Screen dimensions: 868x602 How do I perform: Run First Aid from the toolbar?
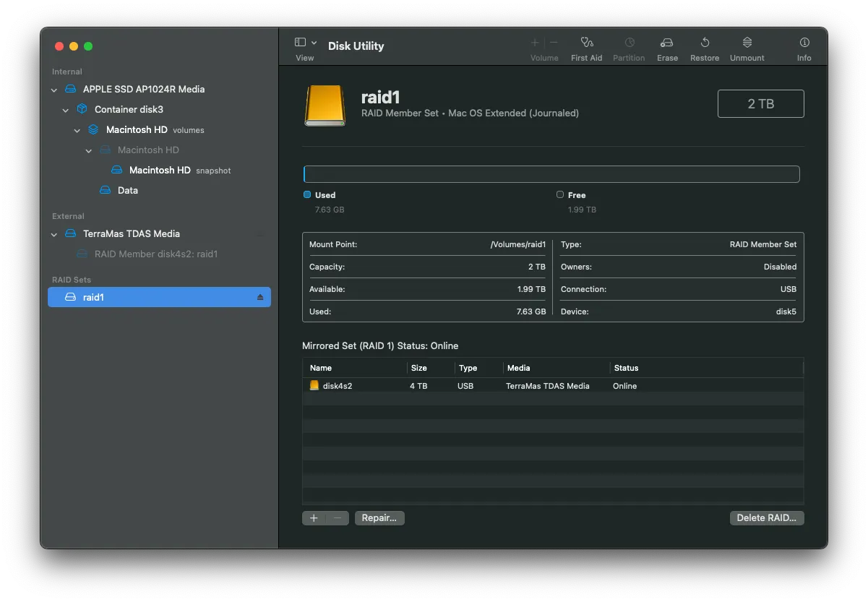pyautogui.click(x=586, y=43)
